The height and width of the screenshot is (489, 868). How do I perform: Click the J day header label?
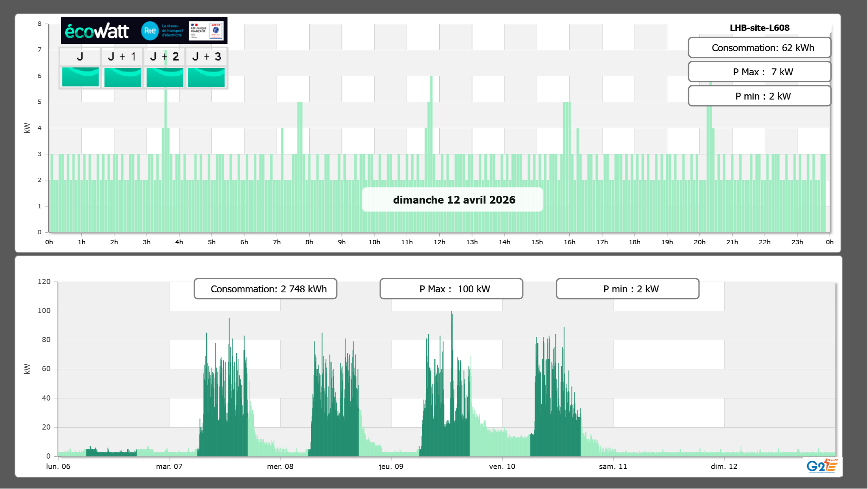coord(80,57)
